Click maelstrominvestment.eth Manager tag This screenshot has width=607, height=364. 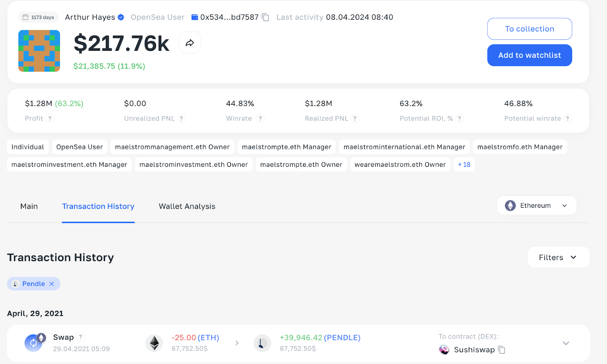69,165
